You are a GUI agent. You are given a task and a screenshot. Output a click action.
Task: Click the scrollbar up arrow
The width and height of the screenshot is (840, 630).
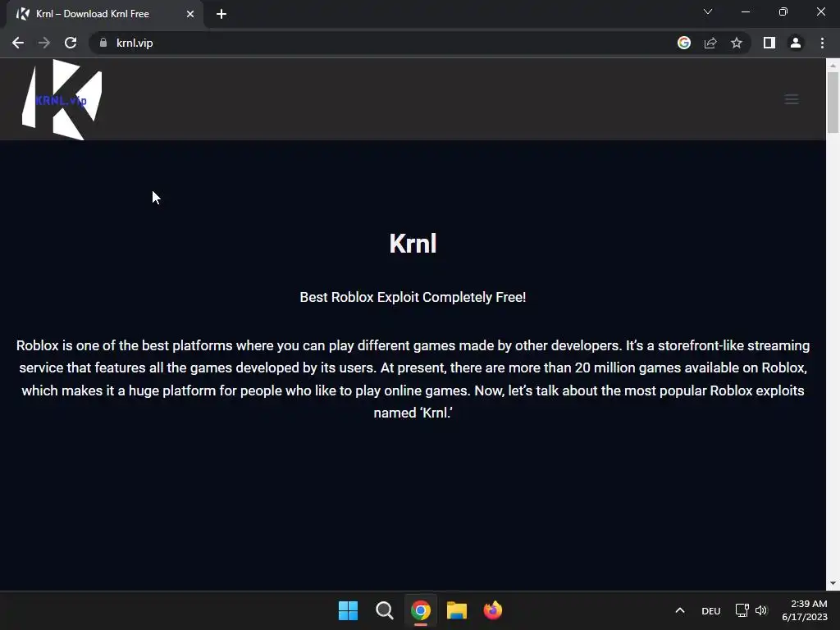coord(833,66)
